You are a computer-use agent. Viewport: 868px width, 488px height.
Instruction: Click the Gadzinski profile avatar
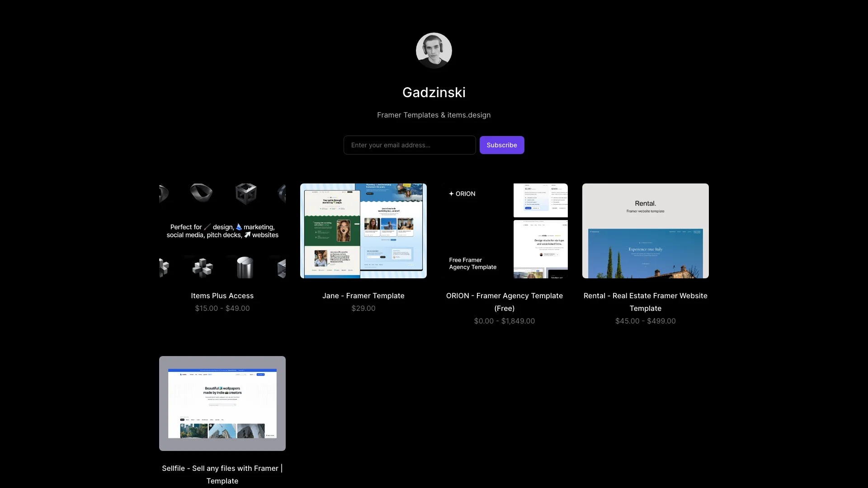(x=434, y=51)
